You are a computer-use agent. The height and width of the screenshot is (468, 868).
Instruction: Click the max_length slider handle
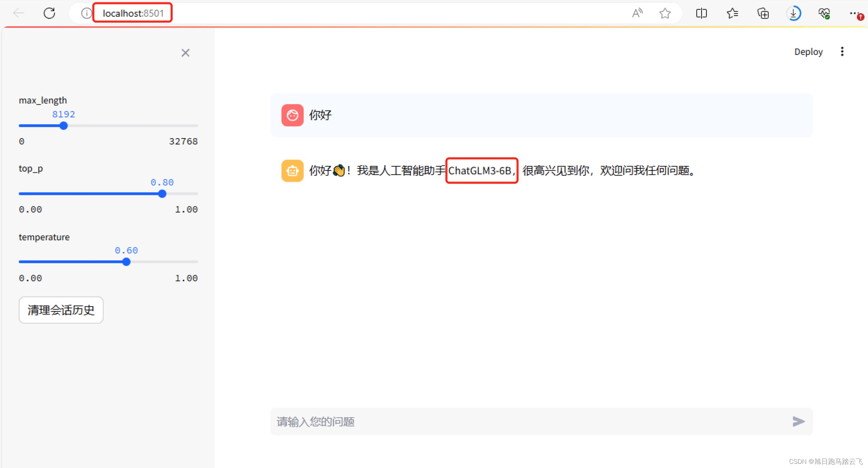click(63, 126)
